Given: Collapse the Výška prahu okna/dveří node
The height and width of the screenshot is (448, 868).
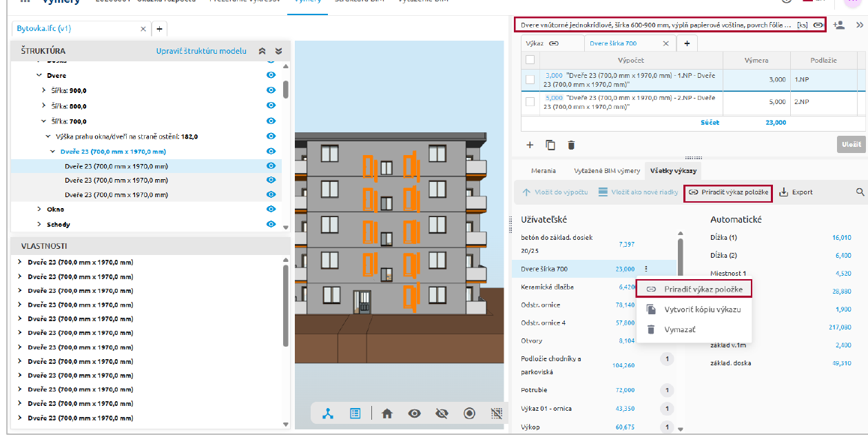Looking at the screenshot, I should coord(48,136).
